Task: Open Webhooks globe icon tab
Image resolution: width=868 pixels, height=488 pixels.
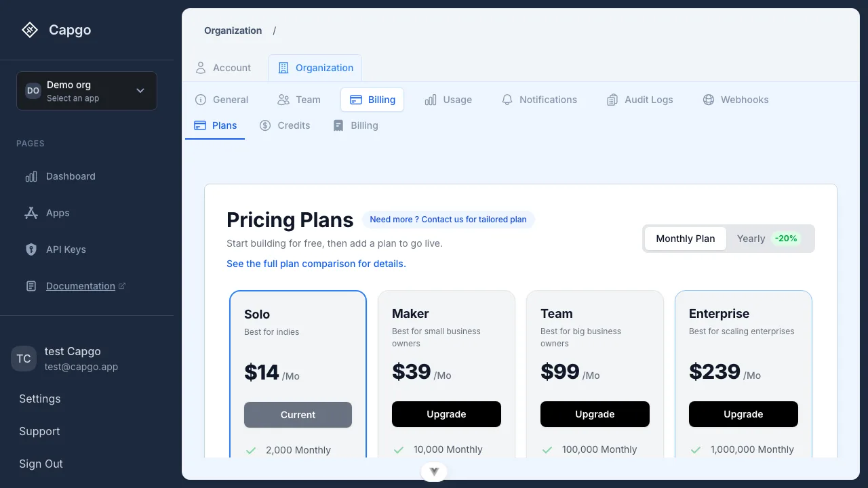Action: pos(709,100)
